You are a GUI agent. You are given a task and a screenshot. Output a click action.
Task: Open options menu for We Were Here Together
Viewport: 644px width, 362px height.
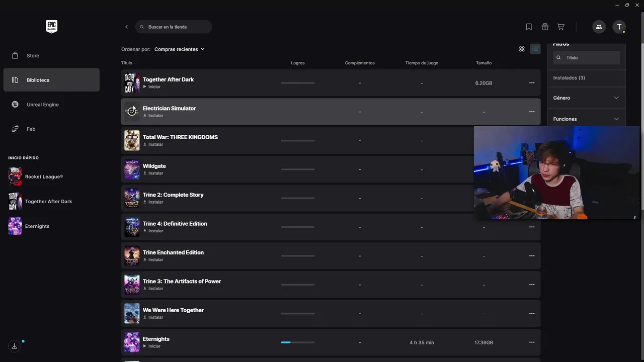(x=532, y=313)
